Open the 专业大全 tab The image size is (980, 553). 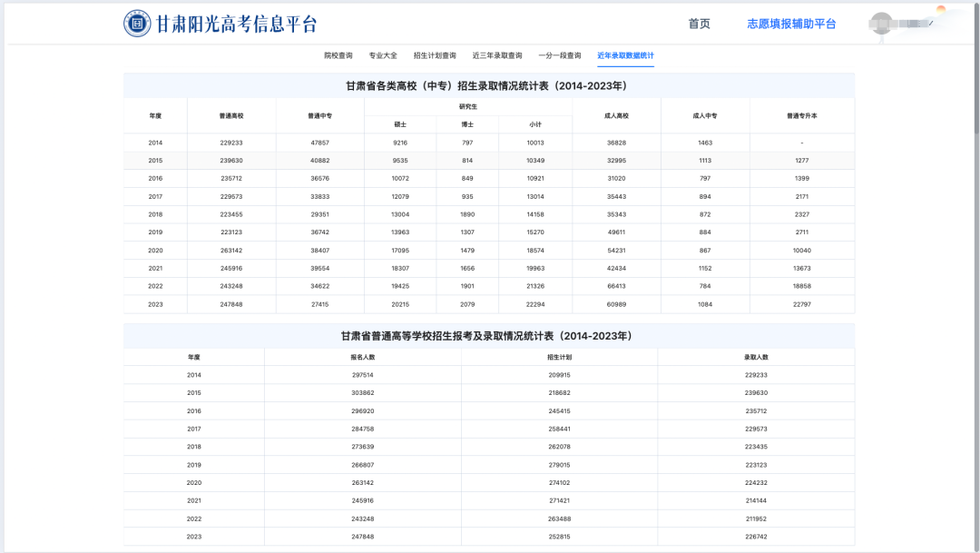[x=383, y=55]
